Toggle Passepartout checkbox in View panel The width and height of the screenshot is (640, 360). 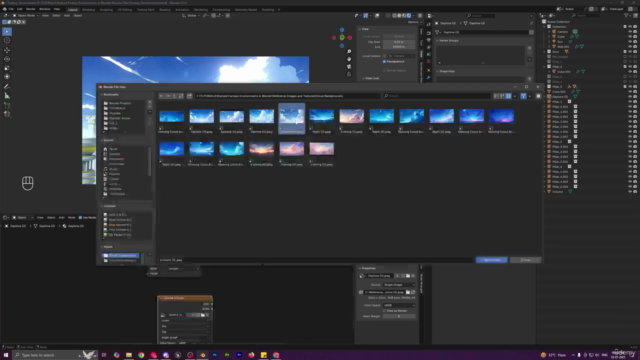pos(384,62)
